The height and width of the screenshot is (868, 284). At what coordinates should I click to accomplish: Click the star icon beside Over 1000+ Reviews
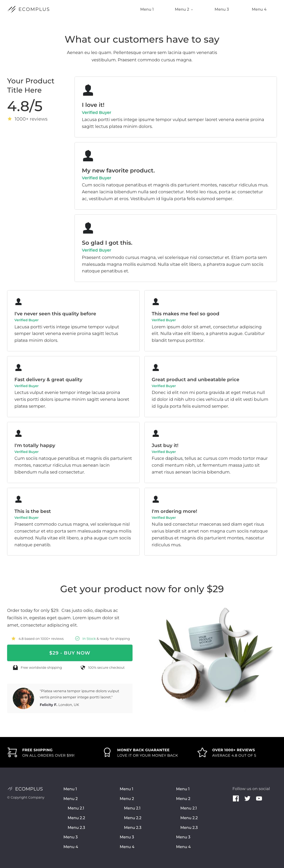tap(202, 752)
